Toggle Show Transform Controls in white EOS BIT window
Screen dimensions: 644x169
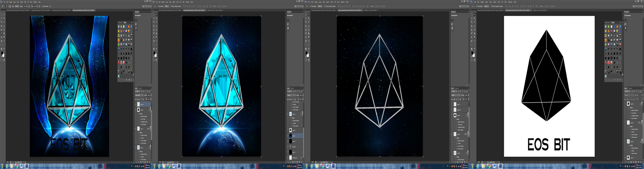tap(491, 6)
